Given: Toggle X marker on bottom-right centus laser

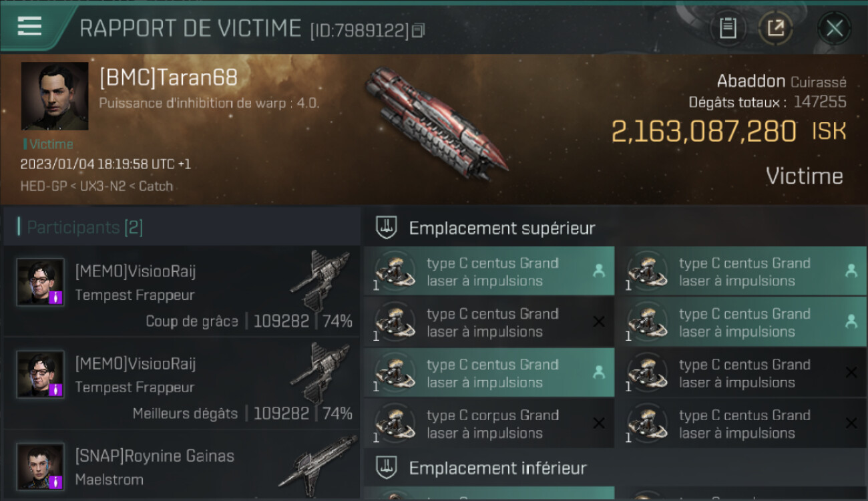Looking at the screenshot, I should (851, 424).
